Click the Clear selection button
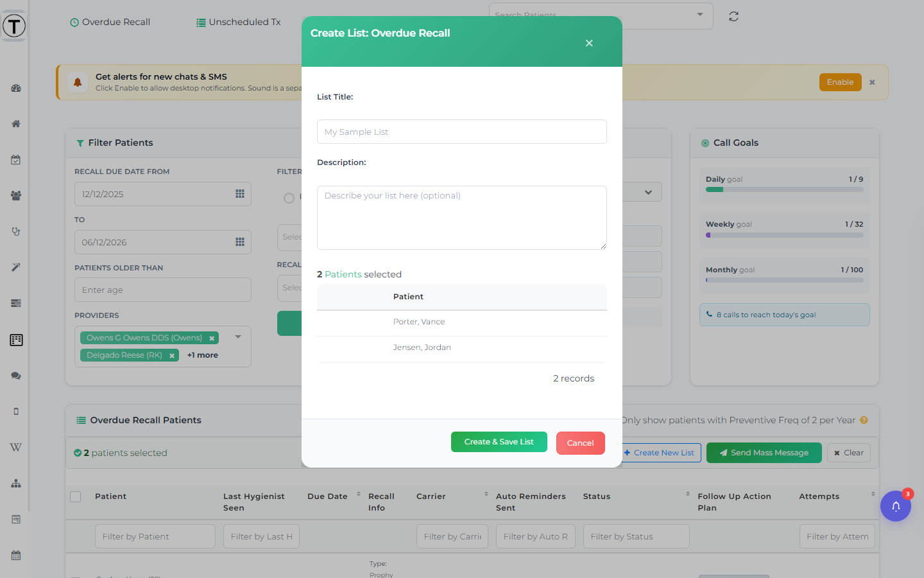 849,453
